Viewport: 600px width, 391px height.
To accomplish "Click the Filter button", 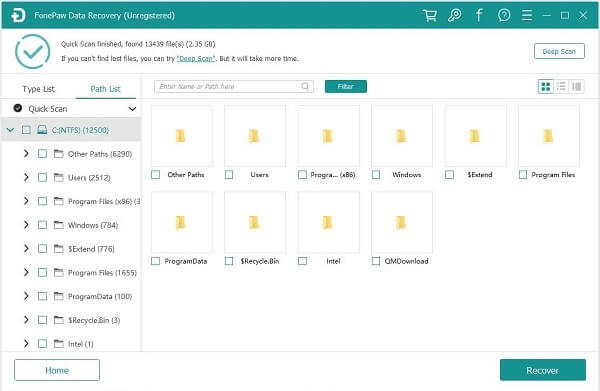I will tap(346, 86).
